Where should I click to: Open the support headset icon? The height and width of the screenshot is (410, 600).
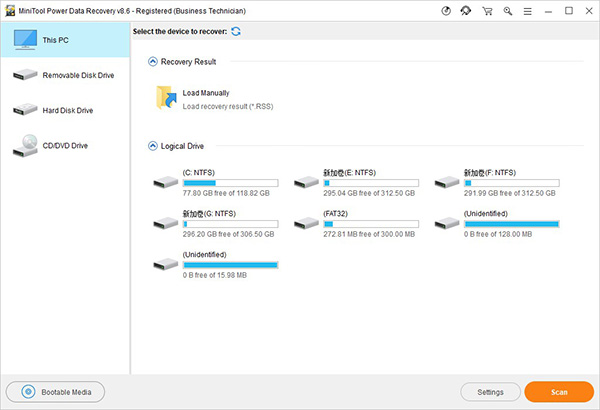click(x=466, y=11)
